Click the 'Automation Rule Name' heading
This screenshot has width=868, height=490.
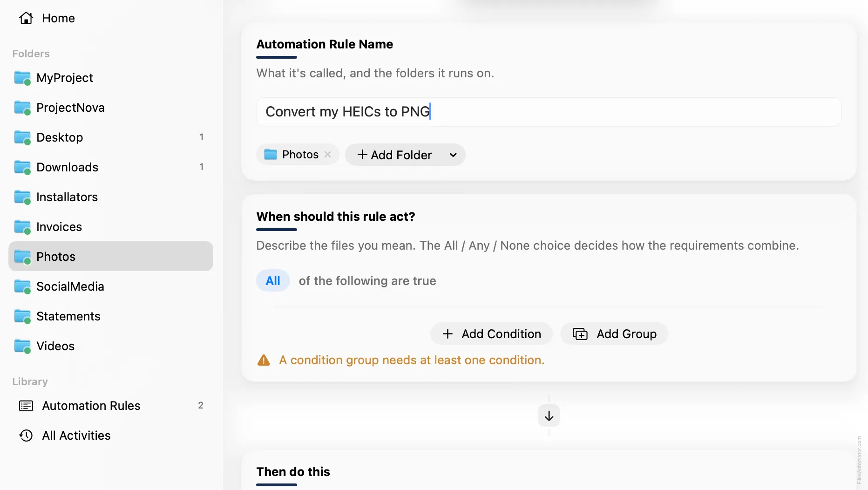(x=325, y=44)
